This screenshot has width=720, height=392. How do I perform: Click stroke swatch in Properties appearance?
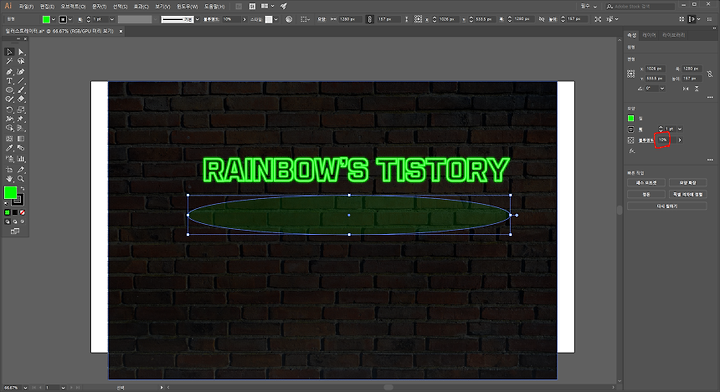(631, 129)
